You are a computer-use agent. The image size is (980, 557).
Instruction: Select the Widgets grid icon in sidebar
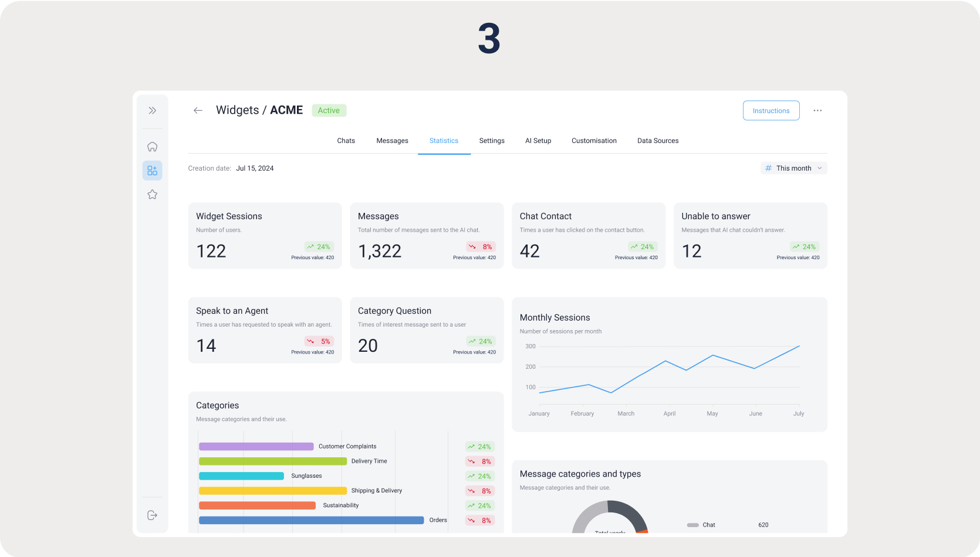click(x=152, y=171)
